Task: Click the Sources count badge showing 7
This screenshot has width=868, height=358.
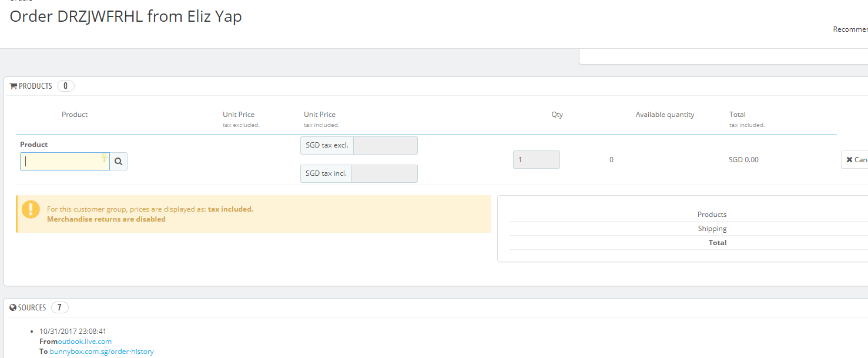Action: tap(59, 307)
